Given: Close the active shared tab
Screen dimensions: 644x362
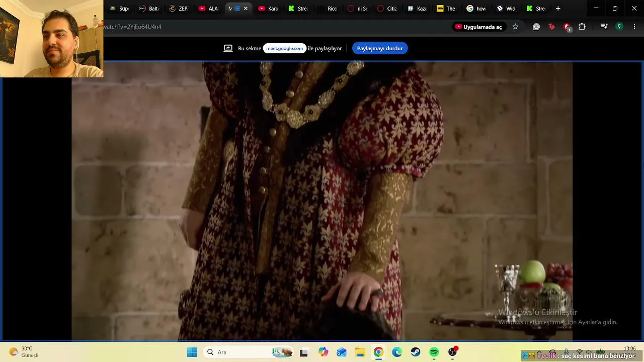Looking at the screenshot, I should coord(246,9).
